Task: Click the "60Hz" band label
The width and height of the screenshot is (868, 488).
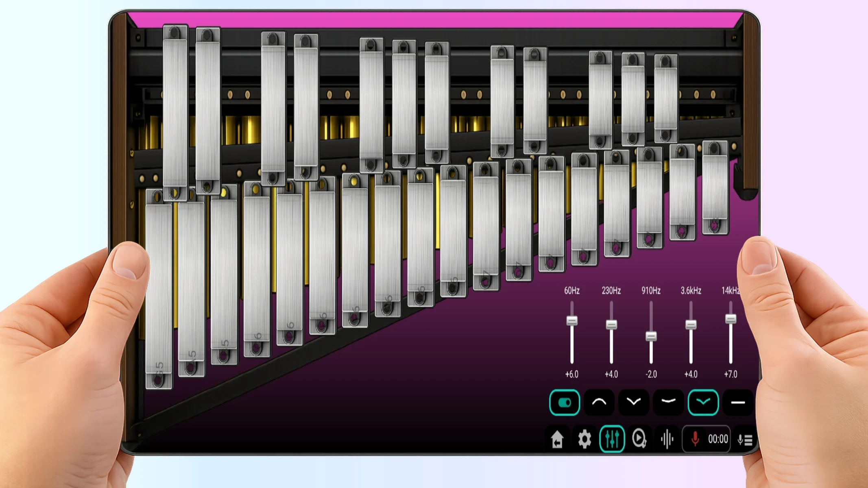Action: point(572,290)
